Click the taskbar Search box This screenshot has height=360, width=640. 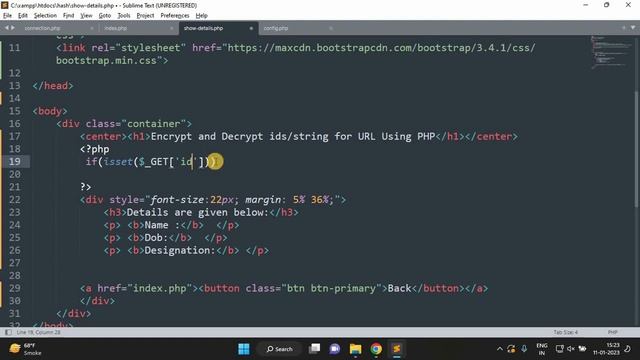280,349
